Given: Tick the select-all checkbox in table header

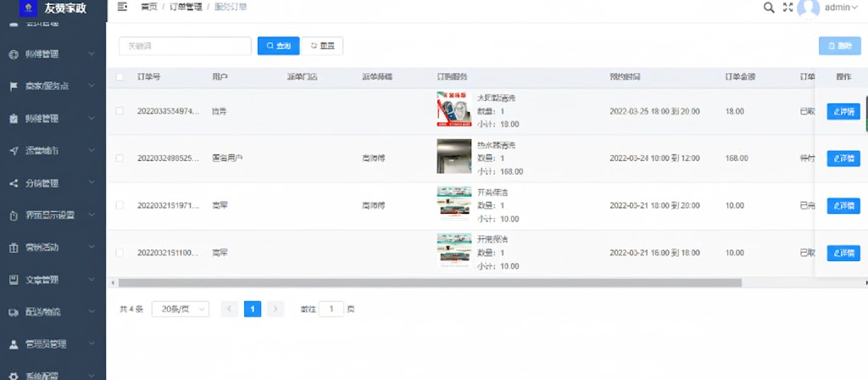Looking at the screenshot, I should coord(120,77).
